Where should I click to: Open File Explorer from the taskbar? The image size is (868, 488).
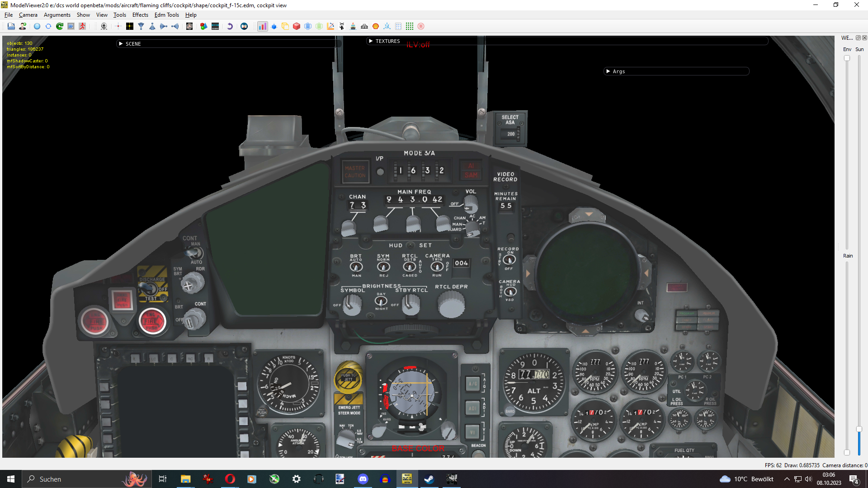click(x=185, y=479)
